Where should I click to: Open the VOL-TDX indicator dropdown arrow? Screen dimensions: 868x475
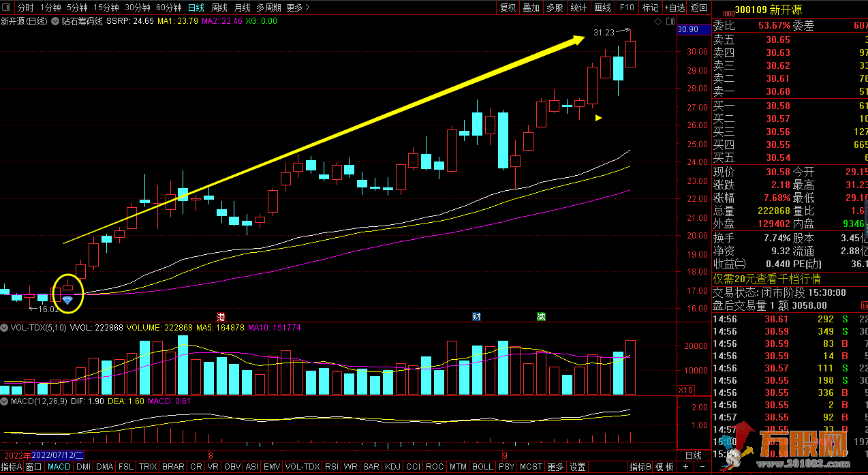pyautogui.click(x=5, y=328)
